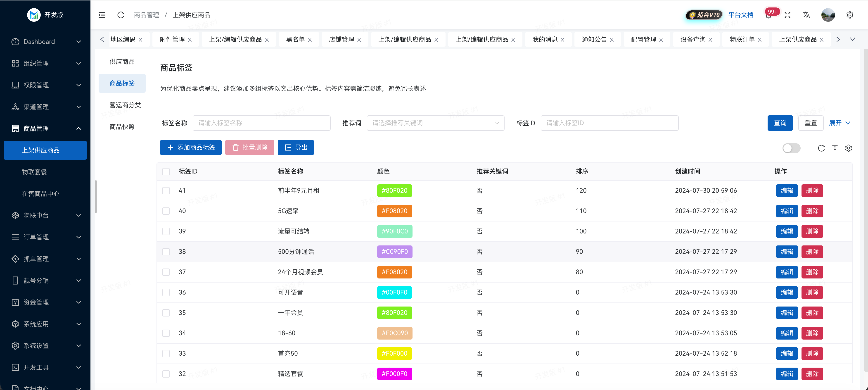Click the #C090F0 purple color swatch
This screenshot has width=868, height=390.
click(x=395, y=252)
